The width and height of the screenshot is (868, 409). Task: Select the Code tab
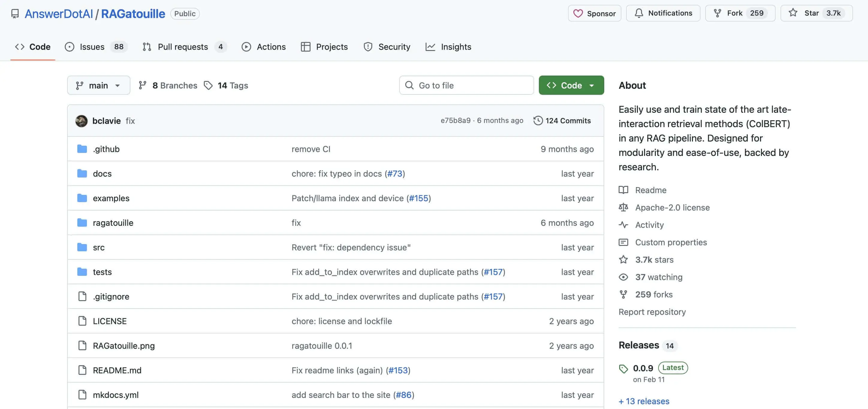32,47
